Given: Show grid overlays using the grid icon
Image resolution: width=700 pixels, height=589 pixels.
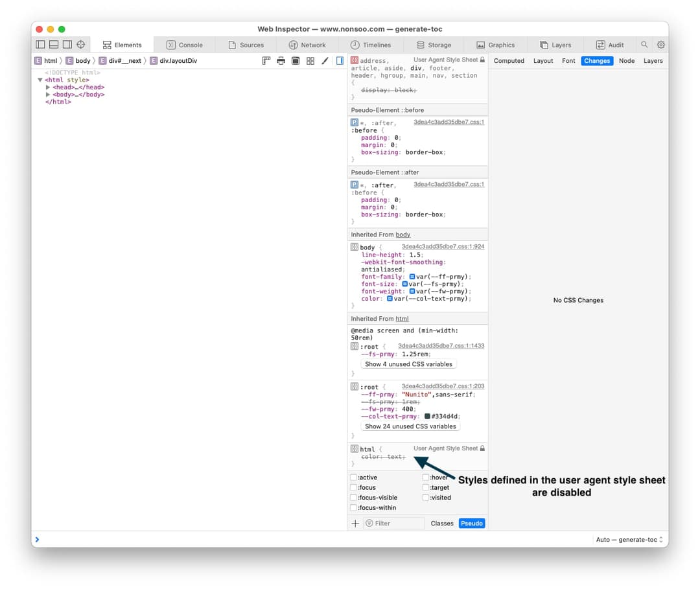Looking at the screenshot, I should point(311,60).
